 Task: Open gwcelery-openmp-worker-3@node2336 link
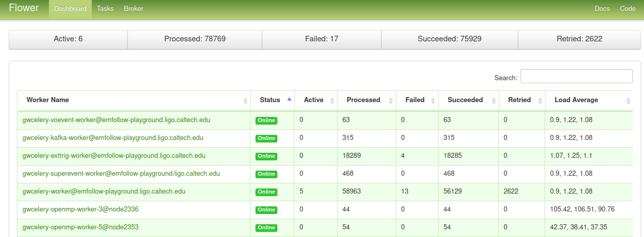tap(81, 209)
